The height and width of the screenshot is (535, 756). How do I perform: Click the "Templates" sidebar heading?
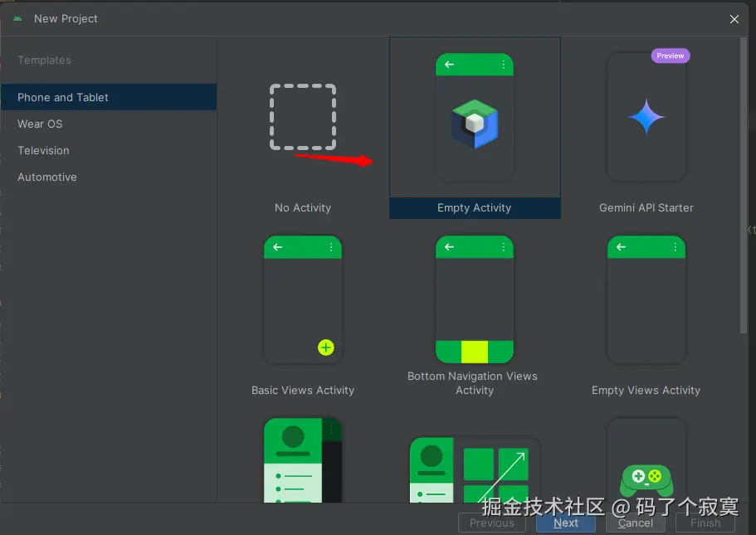(x=44, y=61)
